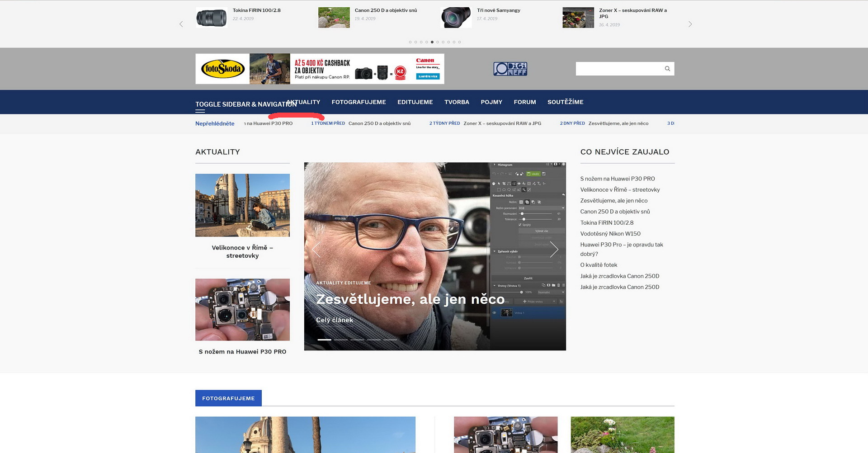Screen dimensions: 868x453
Task: Open Tokina FíRIN 100/2.8 lens thumbnail
Action: [211, 18]
